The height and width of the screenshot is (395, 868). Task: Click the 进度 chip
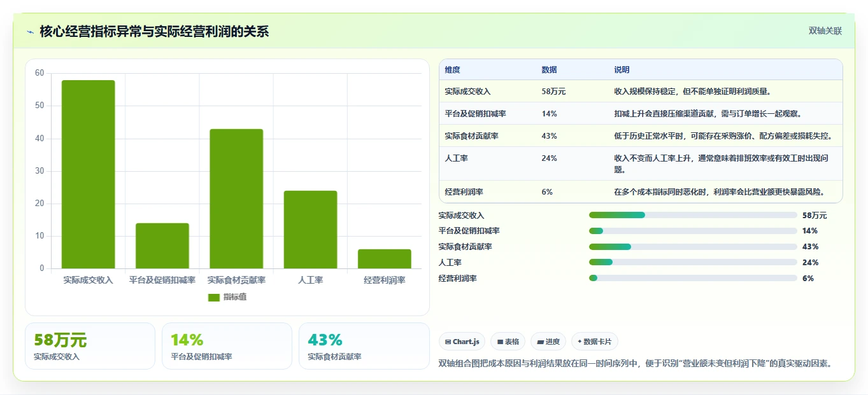pos(548,342)
